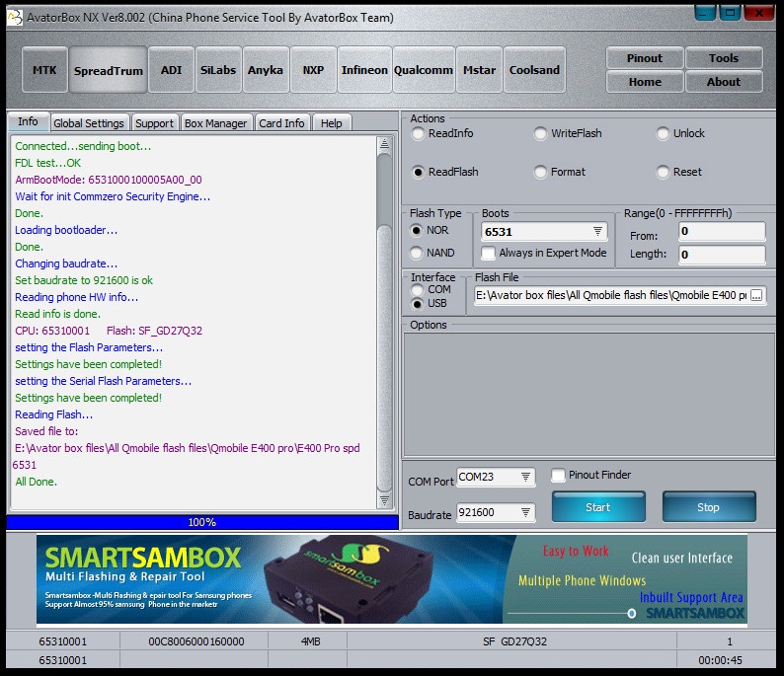Screen dimensions: 784x676
Task: Switch to the Support tab
Action: point(154,123)
